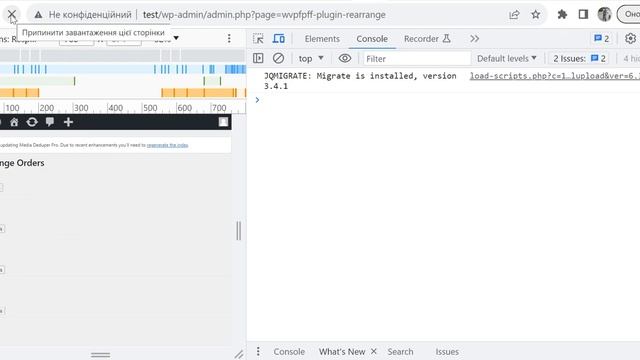
Task: Click the address bar URL text
Action: pyautogui.click(x=264, y=15)
